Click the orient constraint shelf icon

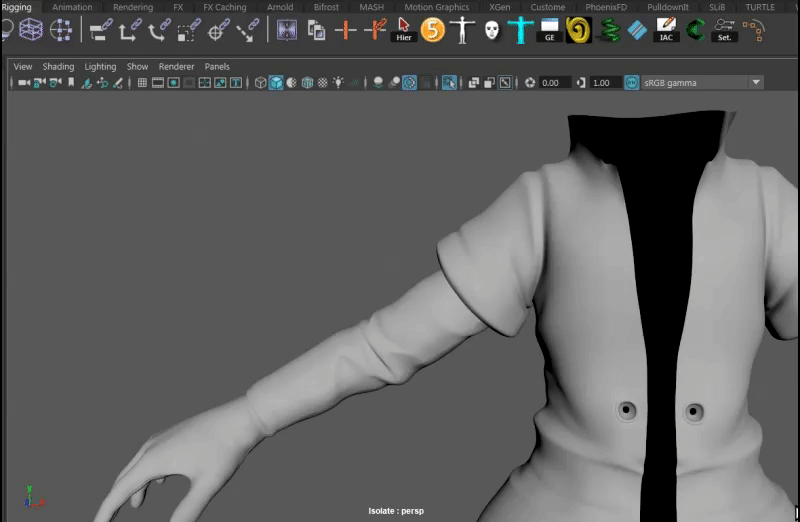(159, 30)
